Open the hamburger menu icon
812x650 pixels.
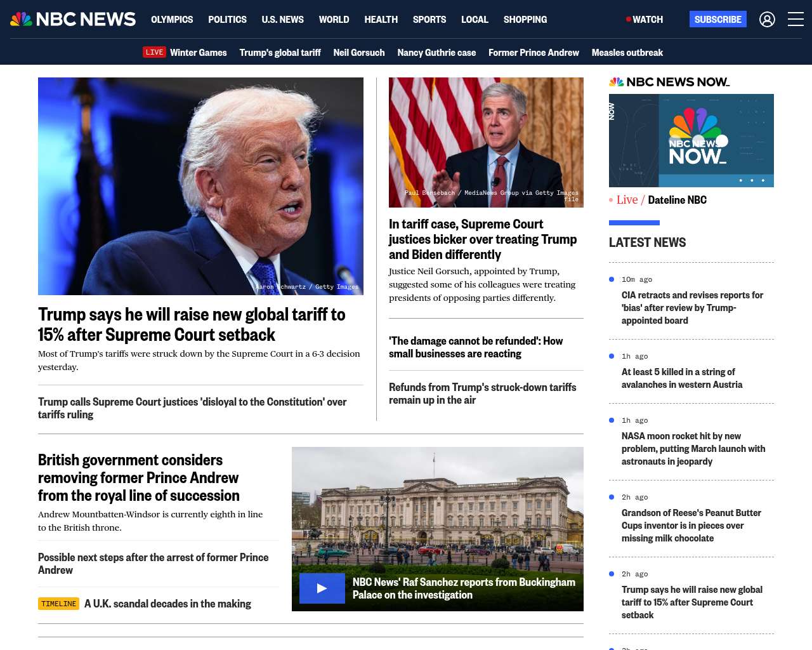coord(796,20)
